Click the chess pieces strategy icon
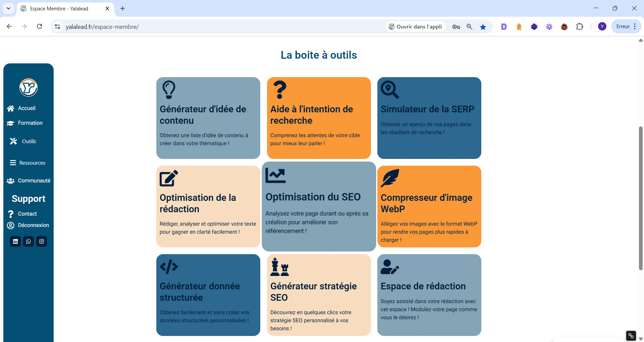The height and width of the screenshot is (342, 644). click(279, 267)
